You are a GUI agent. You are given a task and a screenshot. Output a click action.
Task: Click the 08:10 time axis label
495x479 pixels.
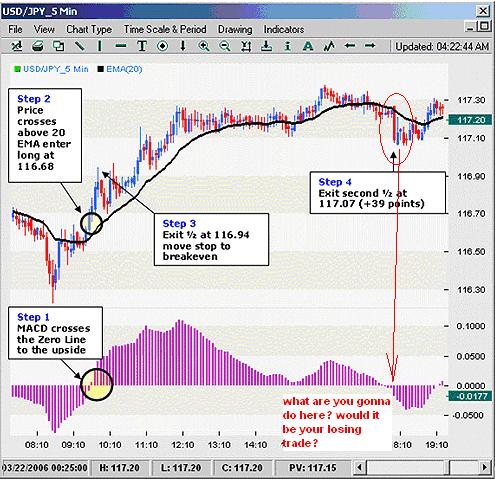(37, 445)
